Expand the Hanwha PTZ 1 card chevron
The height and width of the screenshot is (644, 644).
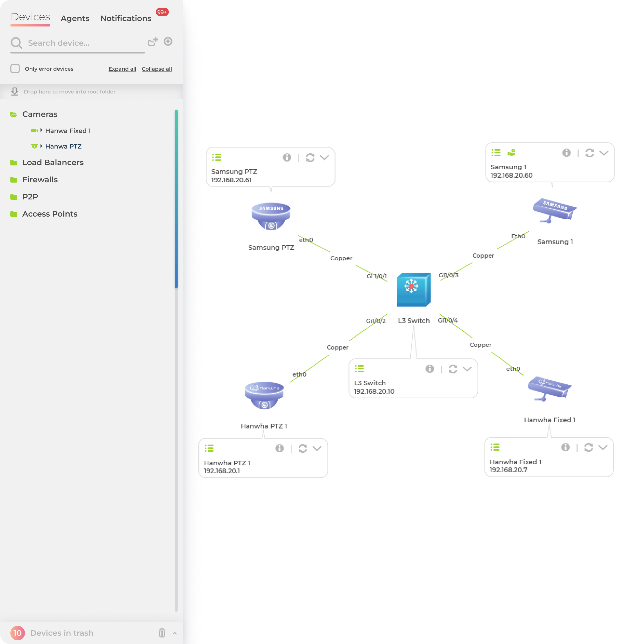pos(317,449)
